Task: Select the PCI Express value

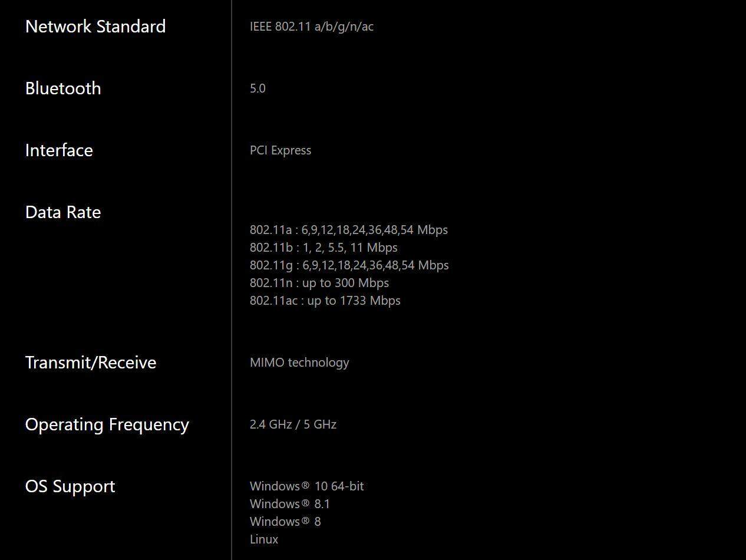Action: (280, 150)
